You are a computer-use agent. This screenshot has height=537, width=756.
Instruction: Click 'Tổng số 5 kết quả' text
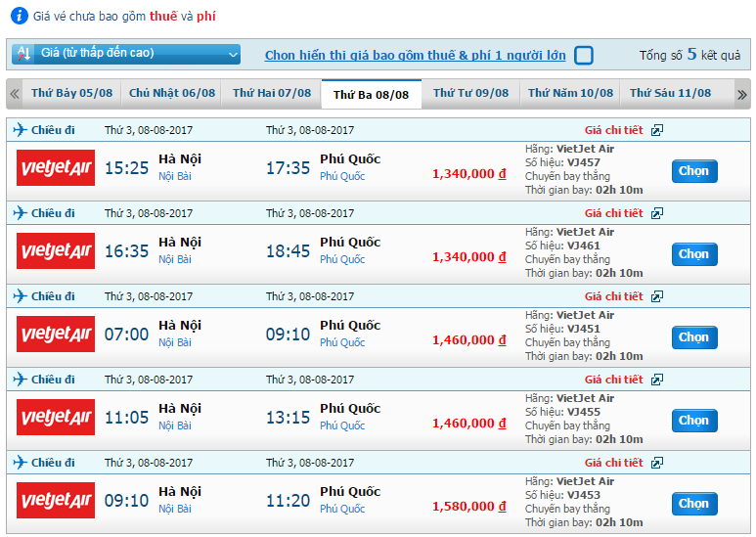[689, 55]
